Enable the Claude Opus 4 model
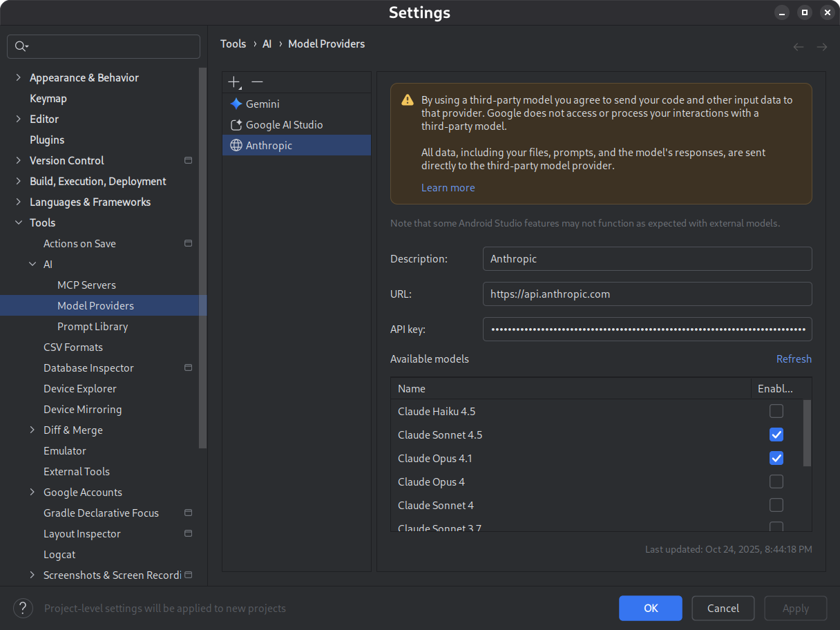This screenshot has height=630, width=840. click(x=776, y=481)
